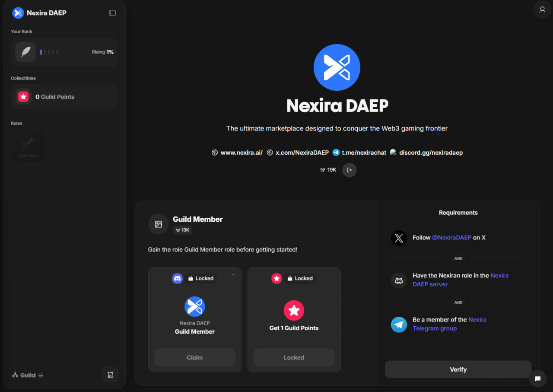Click the 19K members count
Image resolution: width=553 pixels, height=392 pixels.
(328, 170)
